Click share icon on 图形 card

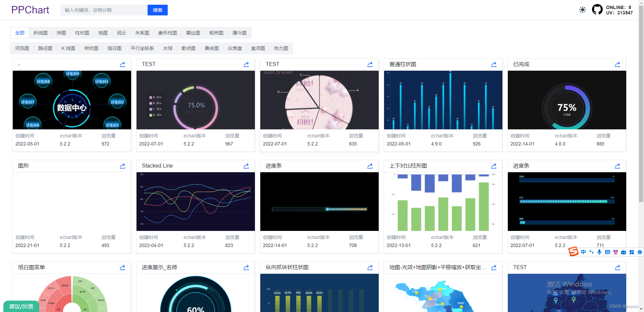pos(122,166)
